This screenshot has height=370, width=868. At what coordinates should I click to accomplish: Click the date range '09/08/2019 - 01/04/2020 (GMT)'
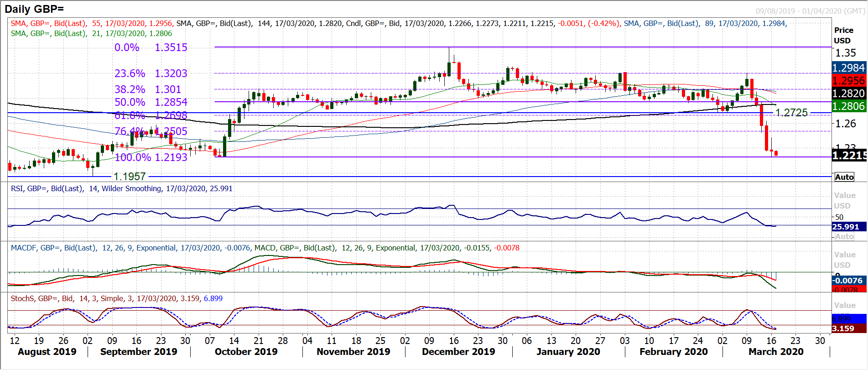(x=810, y=11)
